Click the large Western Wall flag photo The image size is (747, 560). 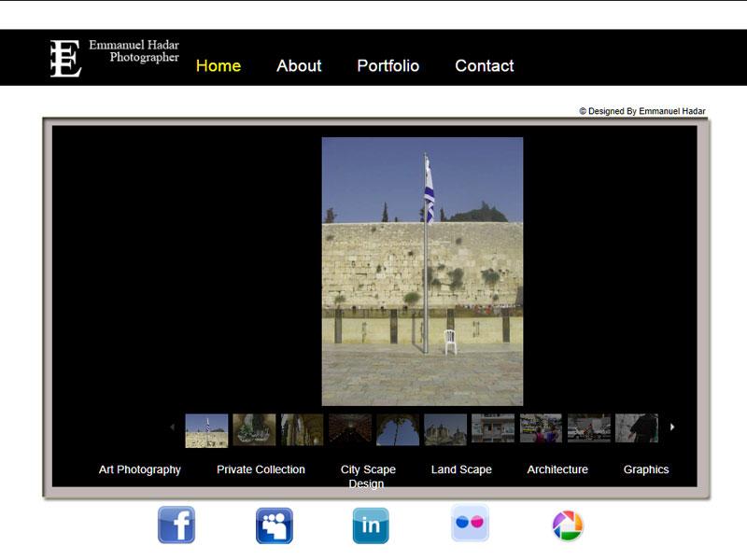click(x=422, y=272)
